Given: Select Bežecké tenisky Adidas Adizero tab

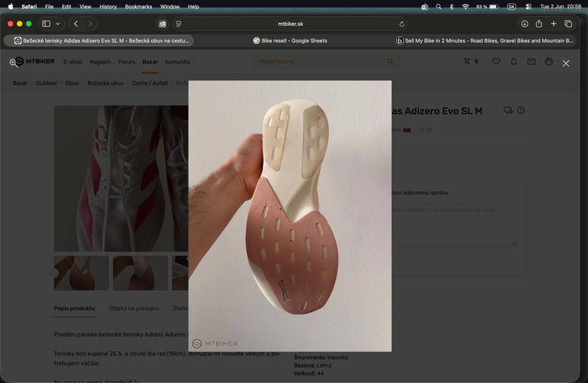Looking at the screenshot, I should click(x=99, y=41).
